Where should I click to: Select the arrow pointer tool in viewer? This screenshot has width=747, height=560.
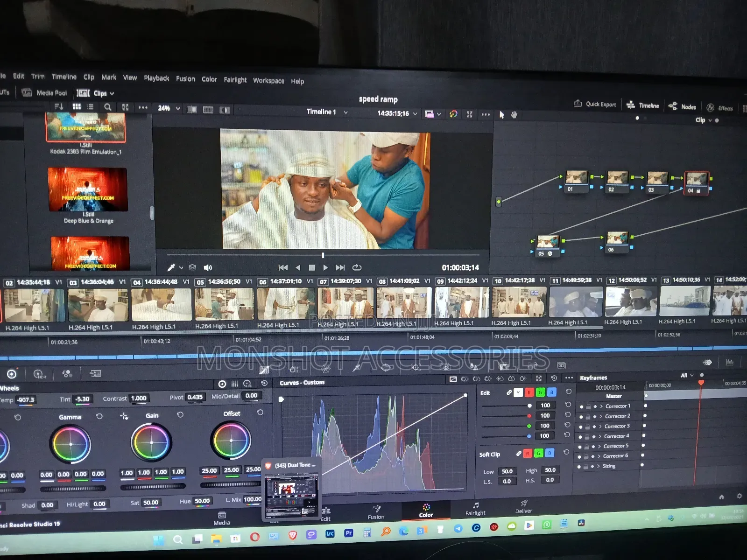(x=501, y=115)
